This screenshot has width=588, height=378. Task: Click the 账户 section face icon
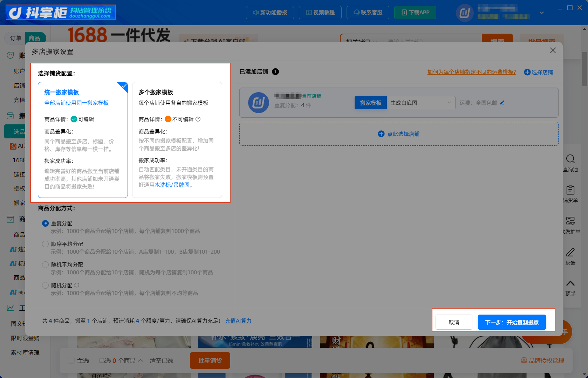pyautogui.click(x=11, y=55)
